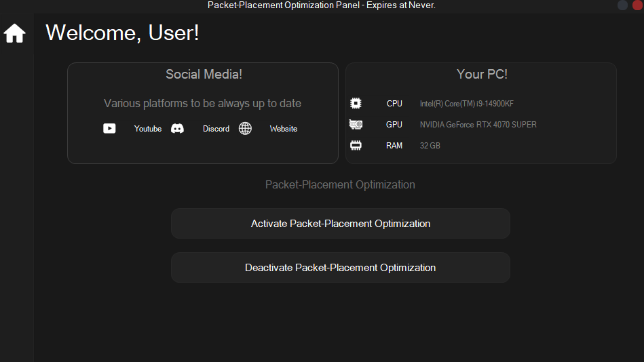Click the Your PC! heading
Image resolution: width=644 pixels, height=362 pixels.
482,75
